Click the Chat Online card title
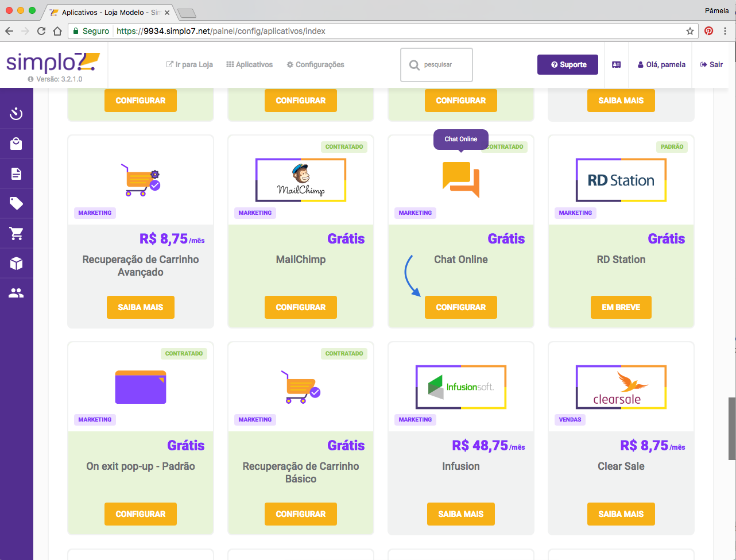The image size is (736, 560). 461,260
